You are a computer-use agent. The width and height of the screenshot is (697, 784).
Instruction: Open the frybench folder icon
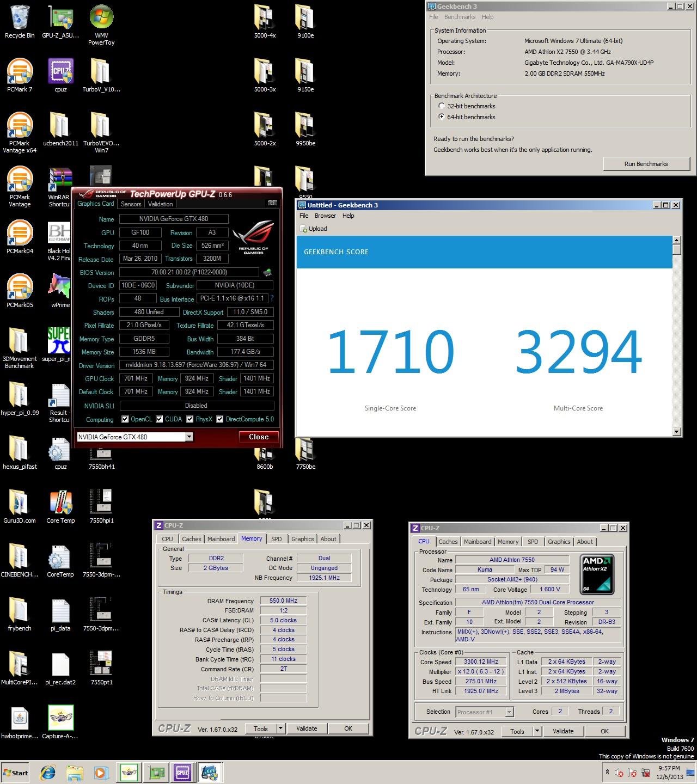point(20,615)
